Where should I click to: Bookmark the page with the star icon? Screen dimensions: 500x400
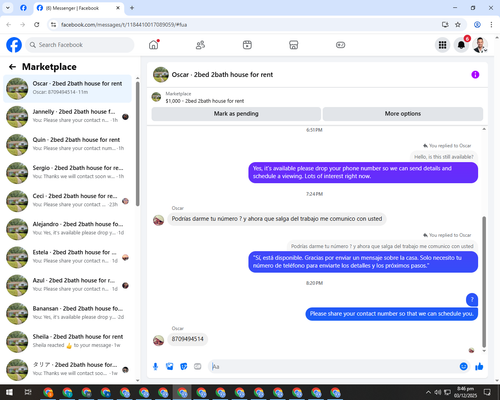[x=458, y=25]
